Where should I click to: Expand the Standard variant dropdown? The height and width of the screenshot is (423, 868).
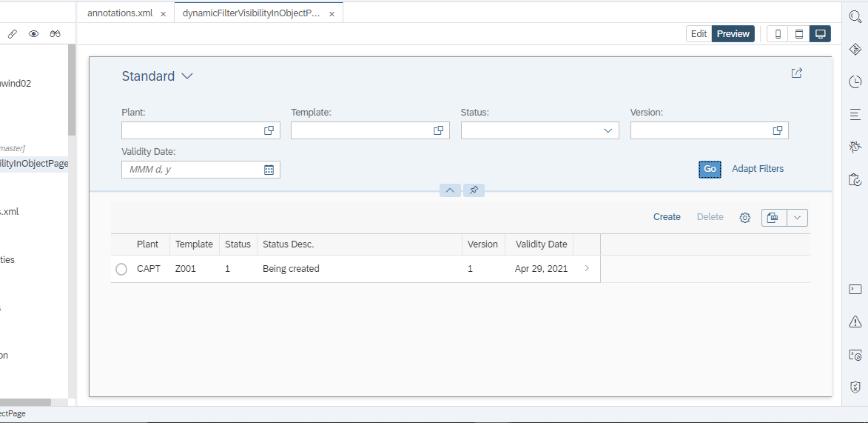pyautogui.click(x=187, y=76)
